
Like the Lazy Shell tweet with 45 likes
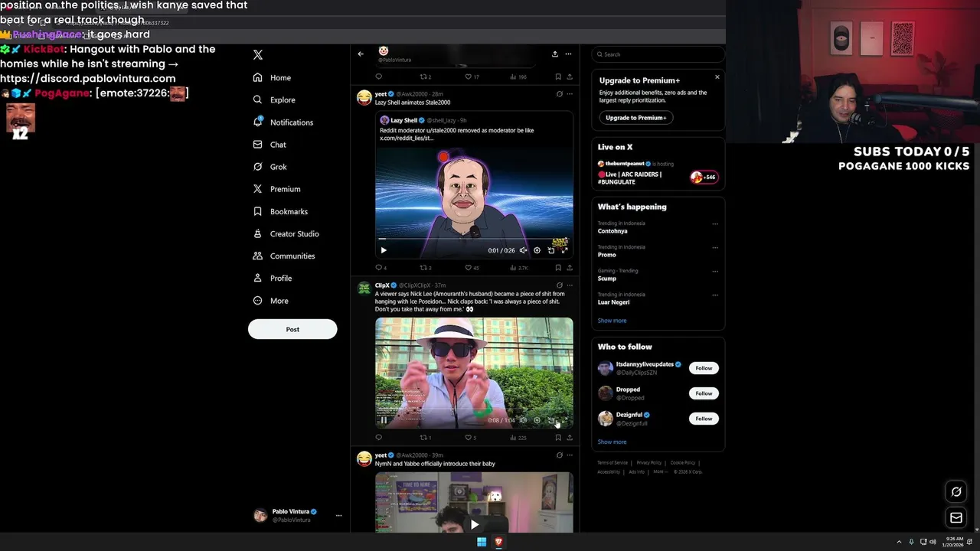[472, 268]
